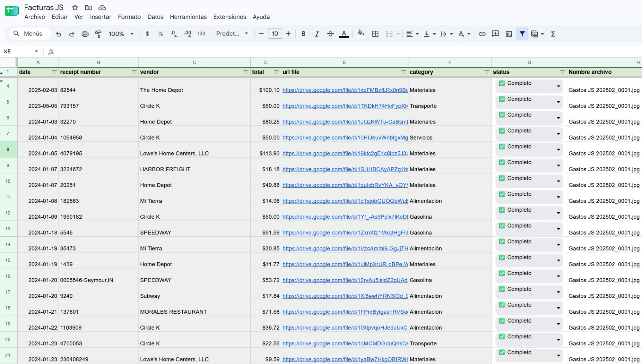Select the Paint format roller icon
Screen dimensions: 642x364
99,34
